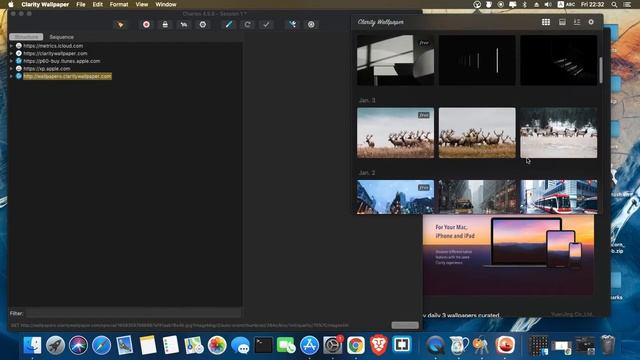This screenshot has height=360, width=640.
Task: Open Finder from the Dock
Action: 32,345
